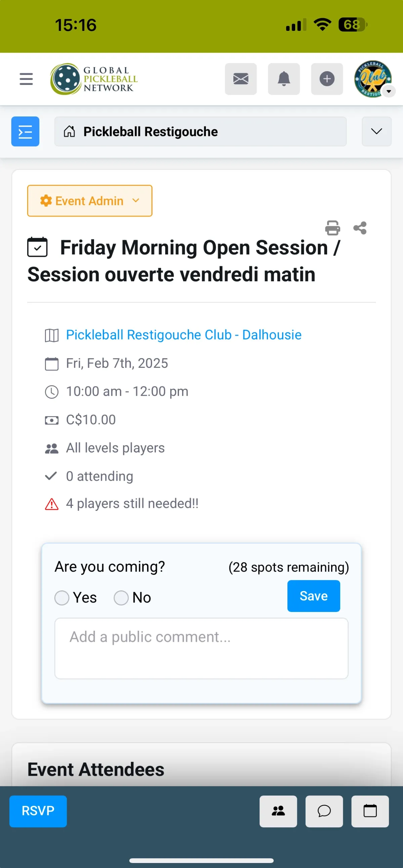Select the No radio option
The image size is (403, 868).
click(x=121, y=598)
